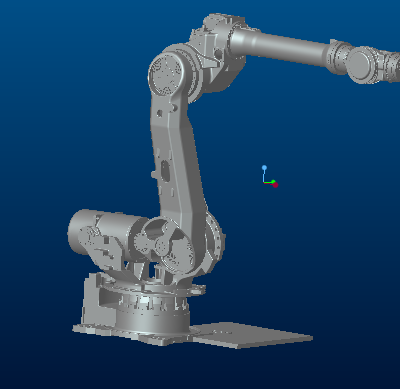Click the green Y-axis handle of the triad
400x389 pixels.
pyautogui.click(x=273, y=182)
